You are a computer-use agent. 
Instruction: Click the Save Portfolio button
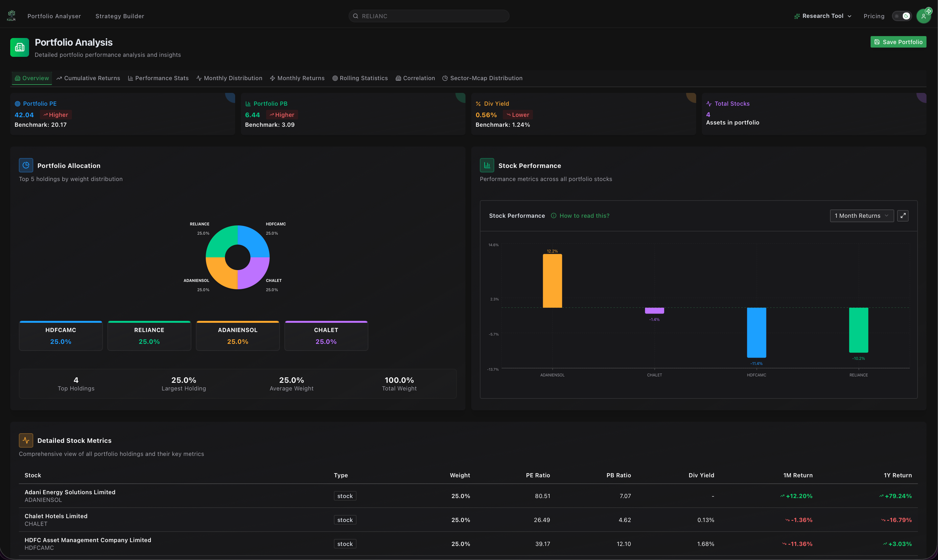(x=898, y=42)
